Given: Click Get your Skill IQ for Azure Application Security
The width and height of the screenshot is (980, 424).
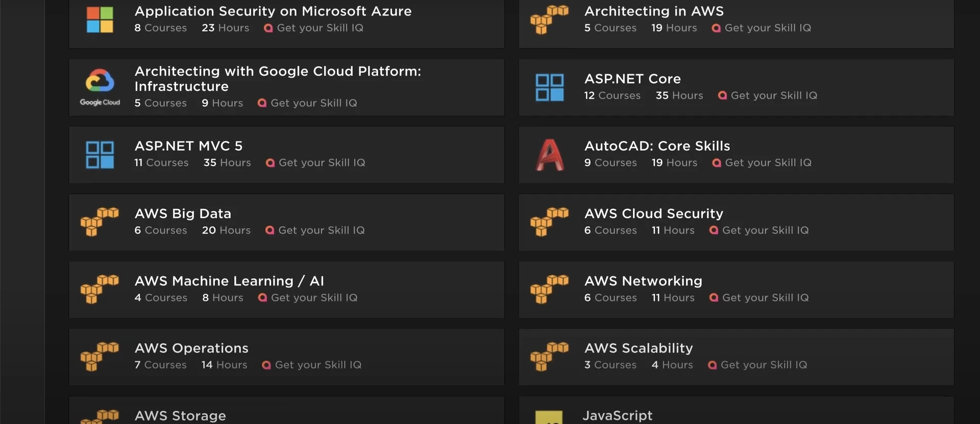Looking at the screenshot, I should click(320, 28).
